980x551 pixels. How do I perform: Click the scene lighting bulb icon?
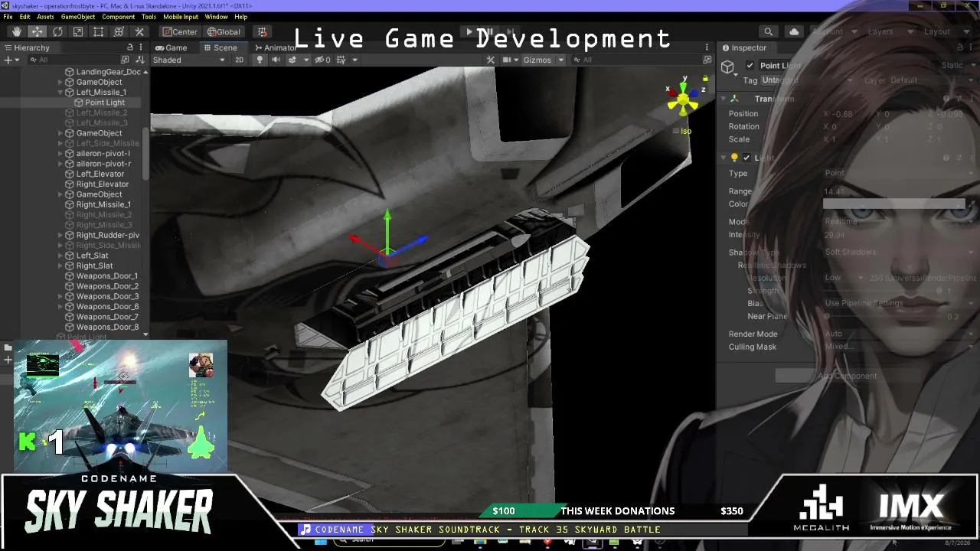(x=260, y=60)
